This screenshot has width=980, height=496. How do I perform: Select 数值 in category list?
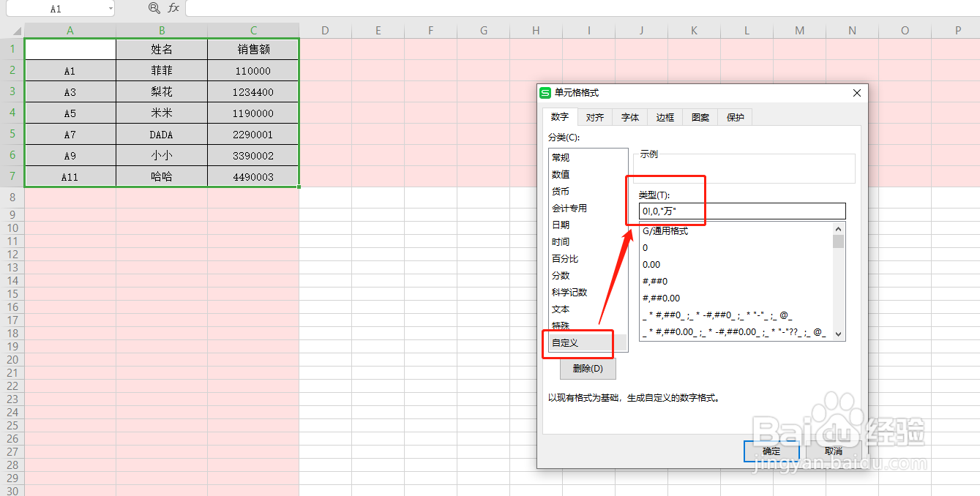(588, 174)
